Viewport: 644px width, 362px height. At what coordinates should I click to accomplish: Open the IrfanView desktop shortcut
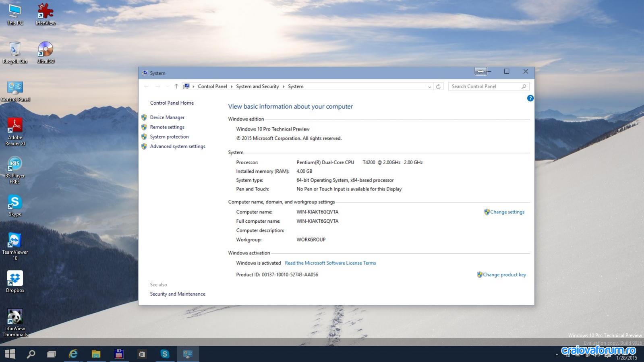(46, 14)
